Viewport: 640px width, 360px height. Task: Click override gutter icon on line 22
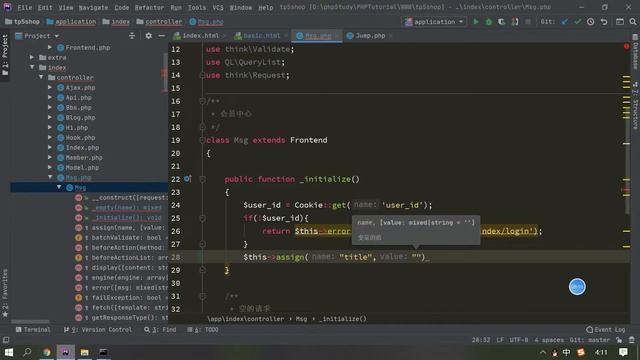point(187,179)
